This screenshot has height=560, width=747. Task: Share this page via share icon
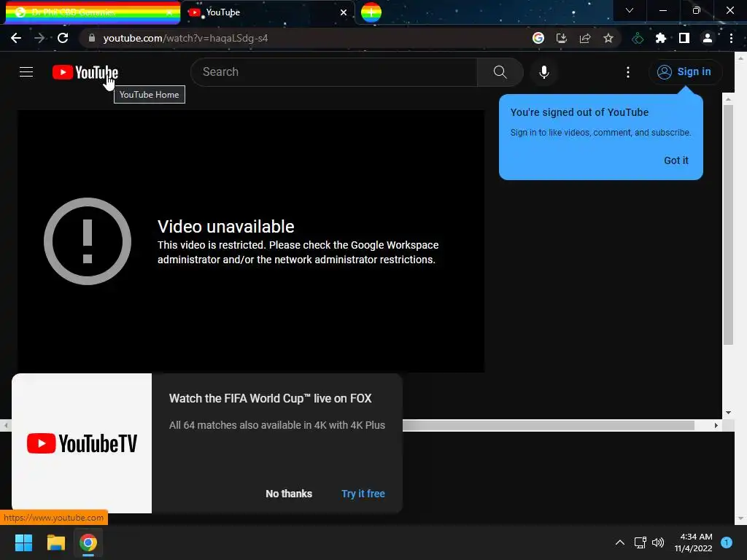[584, 38]
